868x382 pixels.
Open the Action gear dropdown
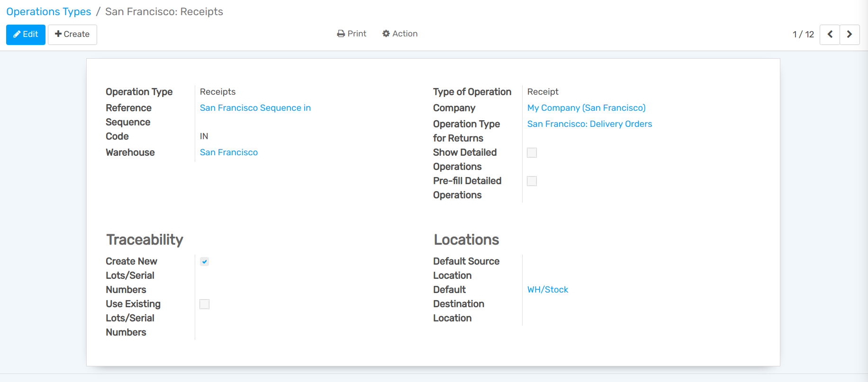(x=400, y=34)
